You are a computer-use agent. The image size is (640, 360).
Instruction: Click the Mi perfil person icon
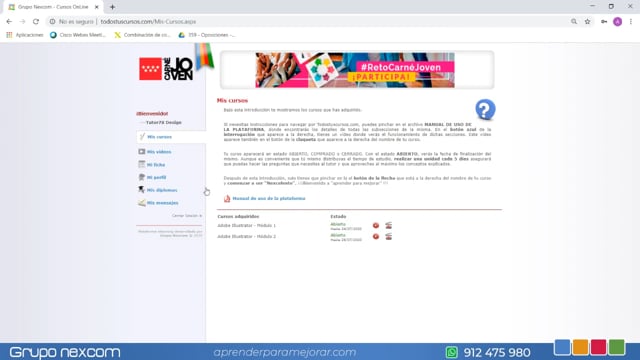(142, 177)
